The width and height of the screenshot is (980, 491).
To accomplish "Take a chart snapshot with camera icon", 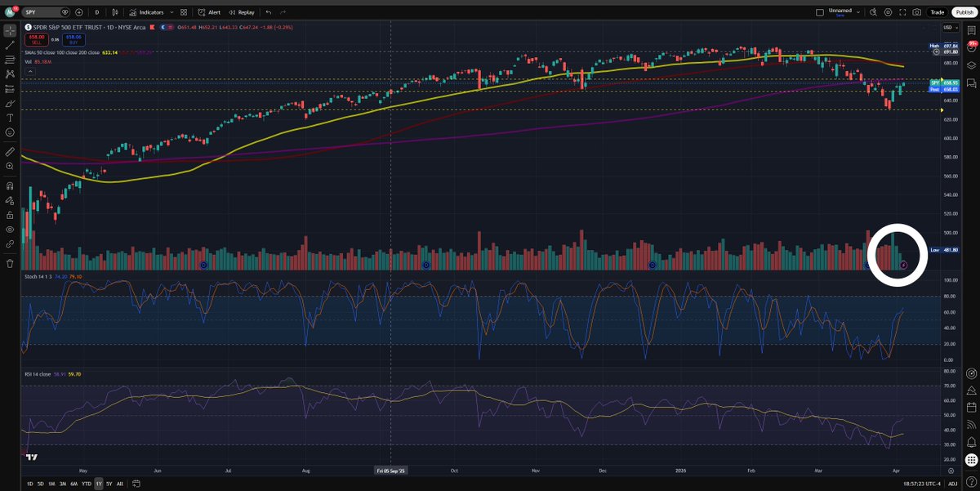I will (916, 12).
